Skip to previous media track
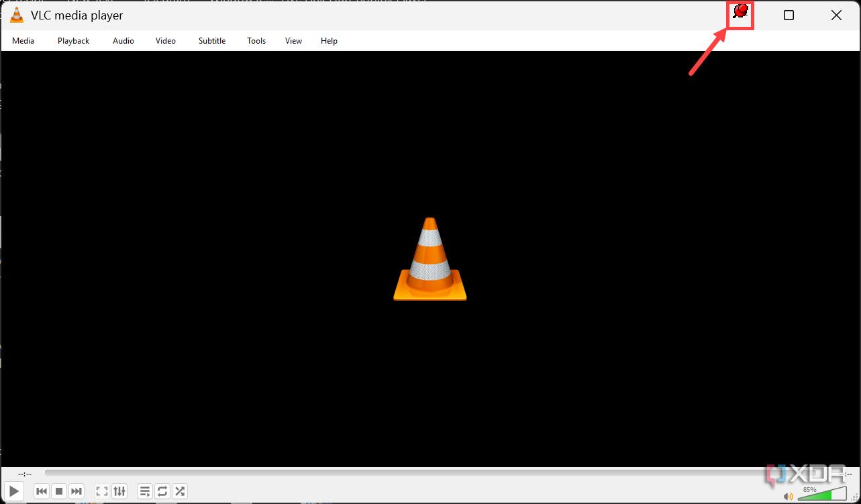 coord(42,491)
